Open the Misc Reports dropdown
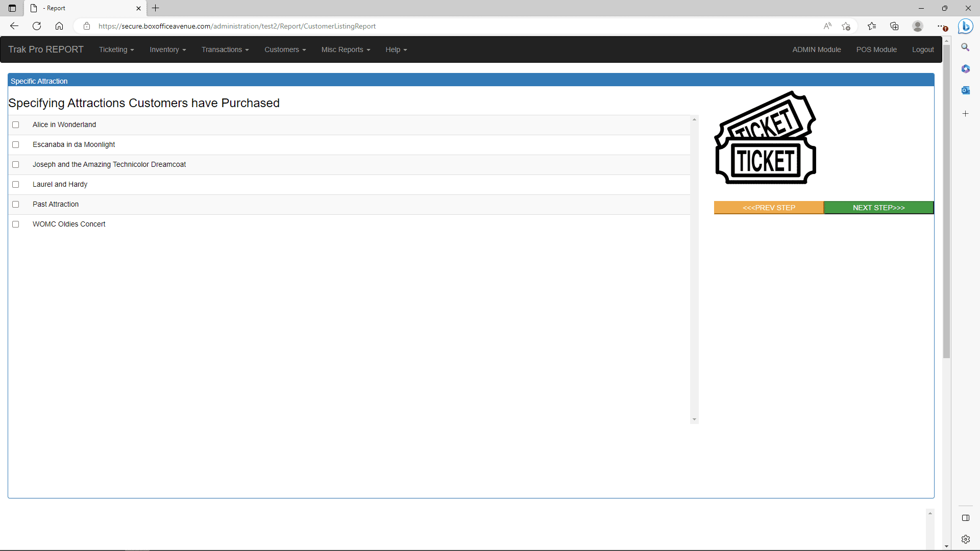 pos(346,49)
